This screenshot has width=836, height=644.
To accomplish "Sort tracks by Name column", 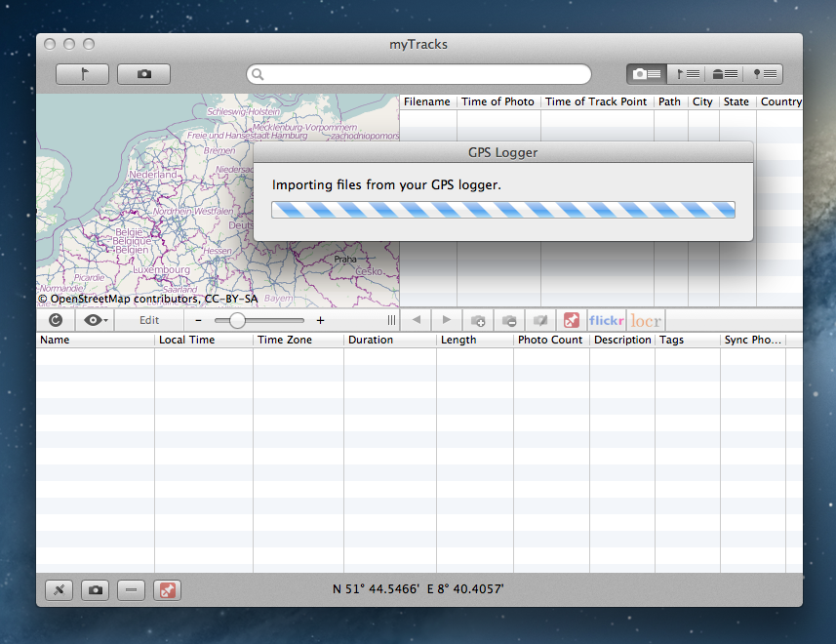I will coord(95,340).
